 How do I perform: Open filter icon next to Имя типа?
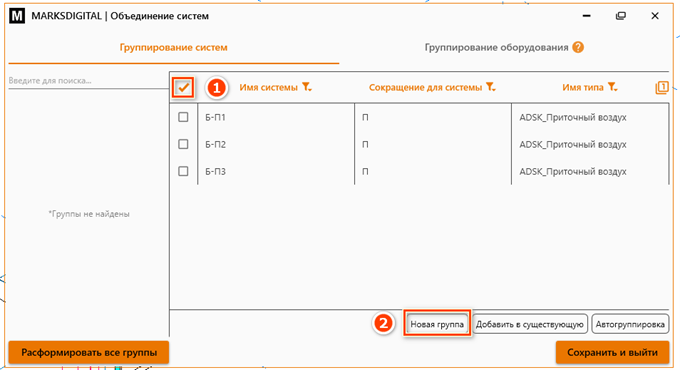click(612, 87)
